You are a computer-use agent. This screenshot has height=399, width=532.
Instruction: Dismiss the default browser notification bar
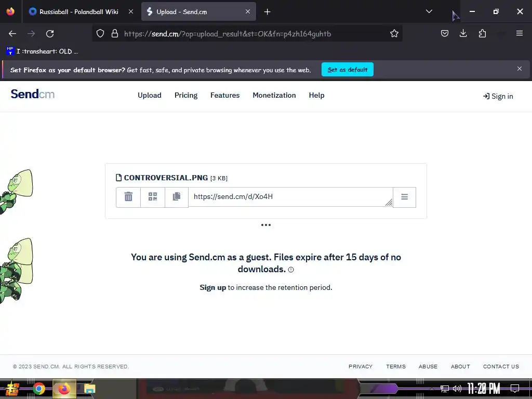coord(519,69)
